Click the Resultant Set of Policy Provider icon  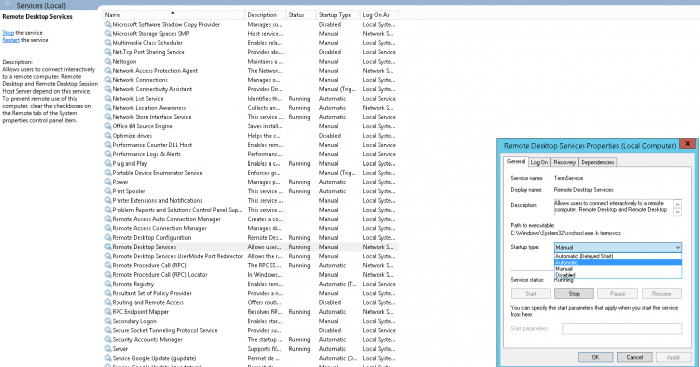click(x=108, y=293)
